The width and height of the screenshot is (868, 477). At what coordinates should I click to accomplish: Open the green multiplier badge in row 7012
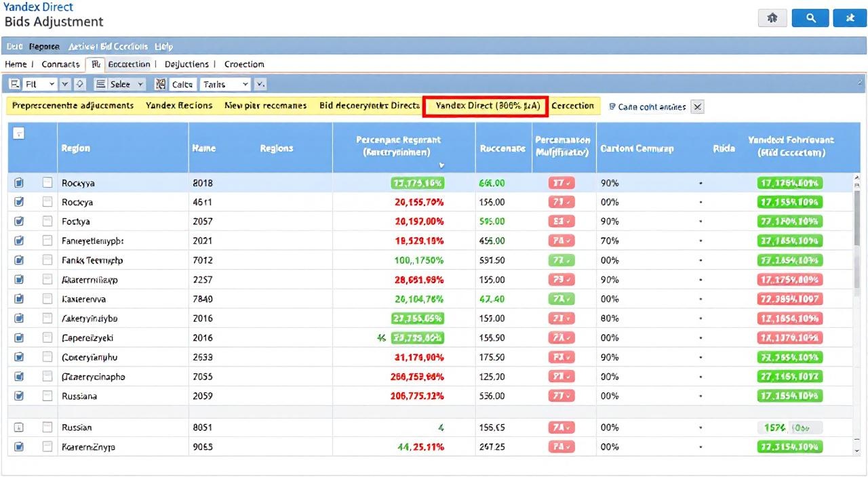[x=561, y=260]
